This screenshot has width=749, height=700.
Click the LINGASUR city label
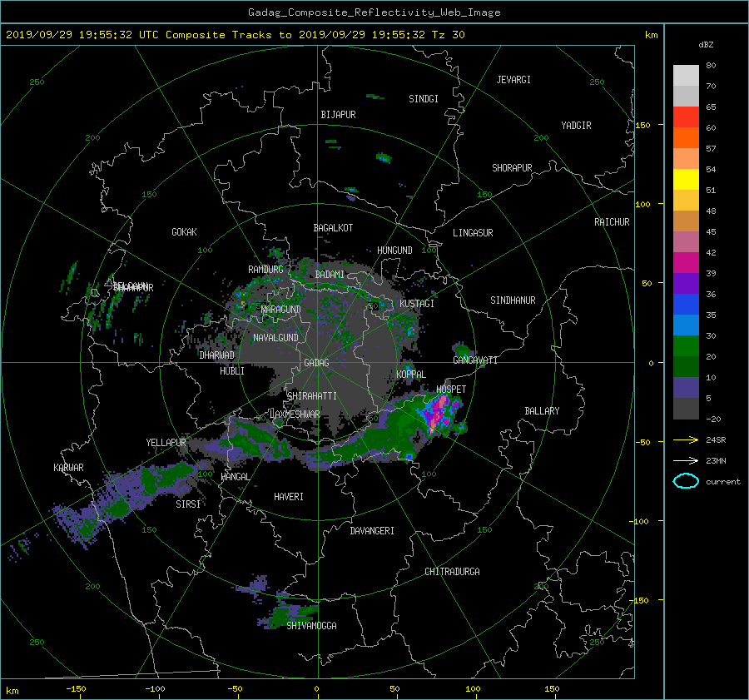click(473, 233)
